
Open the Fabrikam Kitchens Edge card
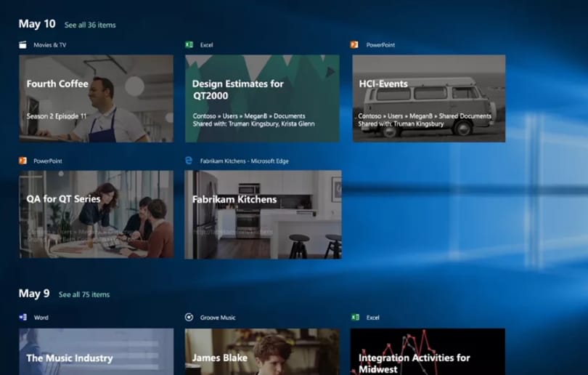coord(263,214)
